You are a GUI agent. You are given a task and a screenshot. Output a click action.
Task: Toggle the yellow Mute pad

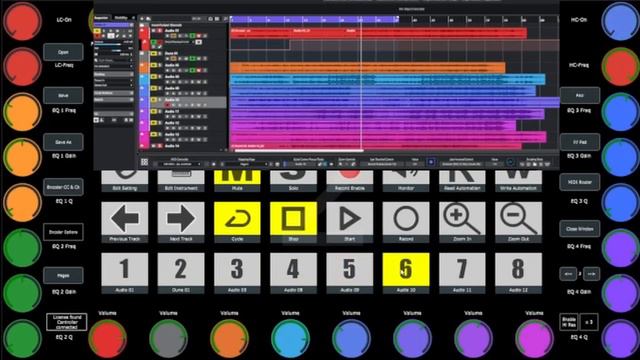pyautogui.click(x=237, y=181)
